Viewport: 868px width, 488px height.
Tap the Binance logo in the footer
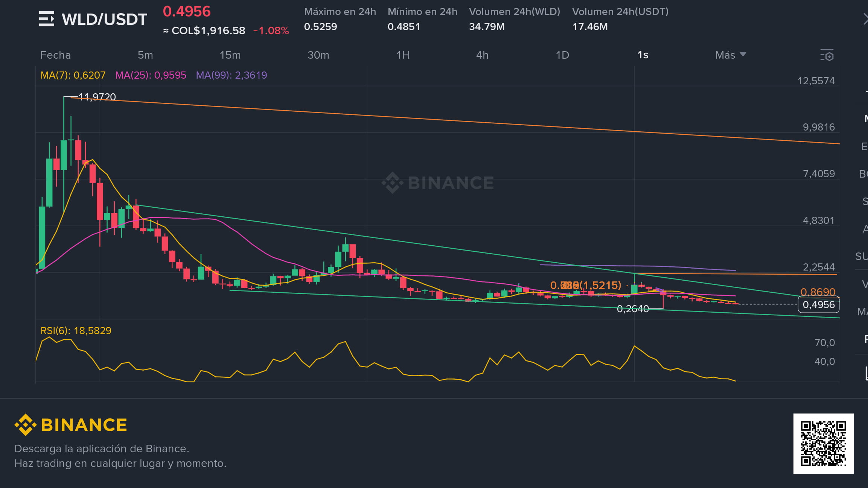[x=71, y=425]
